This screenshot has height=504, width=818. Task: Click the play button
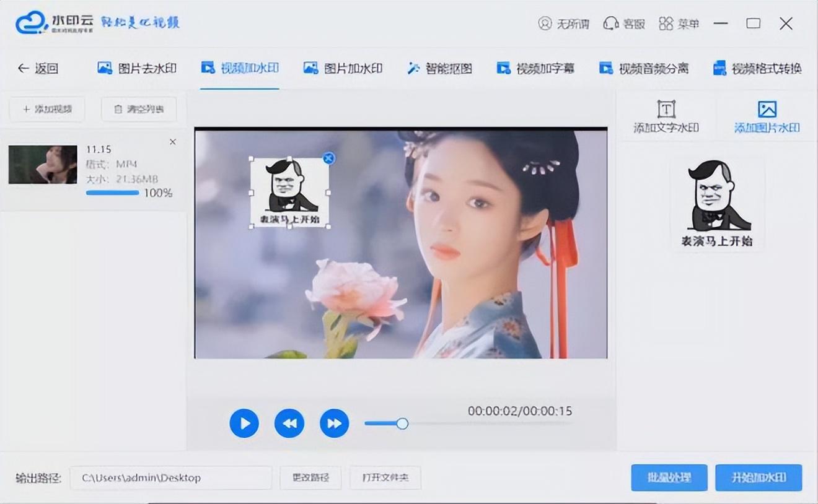point(244,424)
